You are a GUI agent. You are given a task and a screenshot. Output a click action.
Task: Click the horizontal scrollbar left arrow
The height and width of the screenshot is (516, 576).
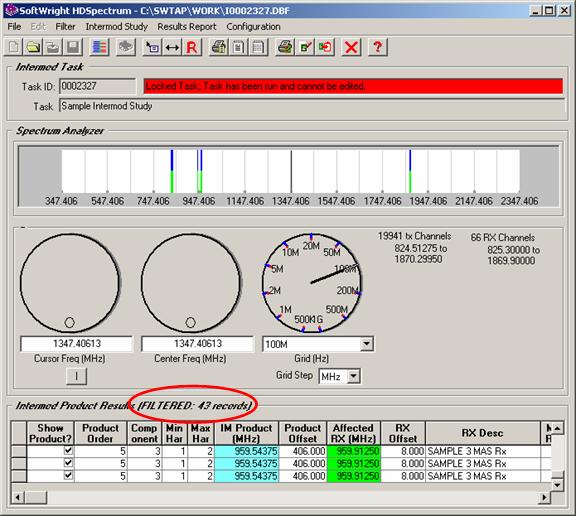[18, 498]
